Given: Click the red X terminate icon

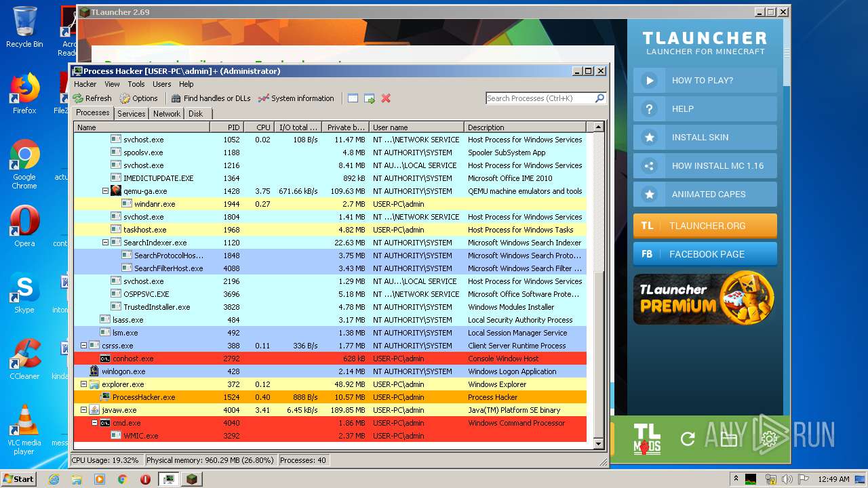Looking at the screenshot, I should pyautogui.click(x=386, y=98).
